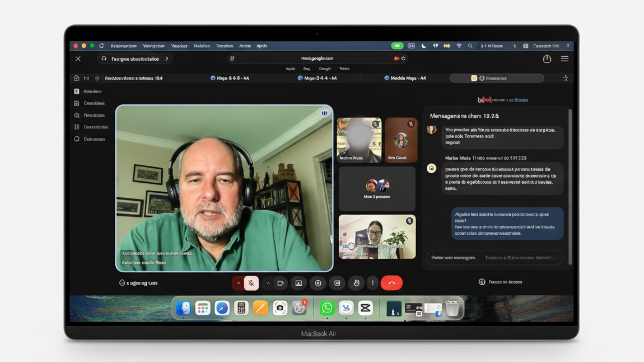644x362 pixels.
Task: Click the reload icon in the address bar
Action: [403, 58]
